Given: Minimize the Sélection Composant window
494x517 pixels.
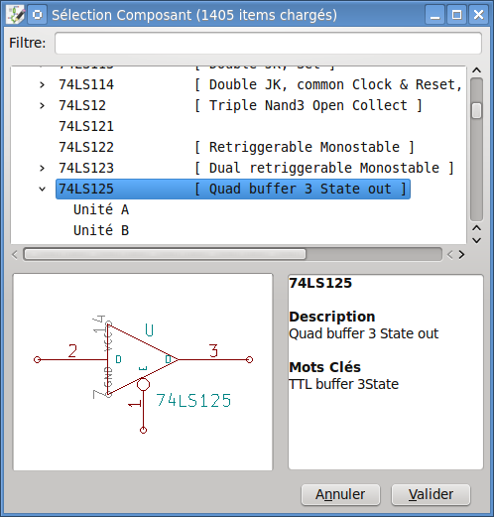Looking at the screenshot, I should pos(435,15).
